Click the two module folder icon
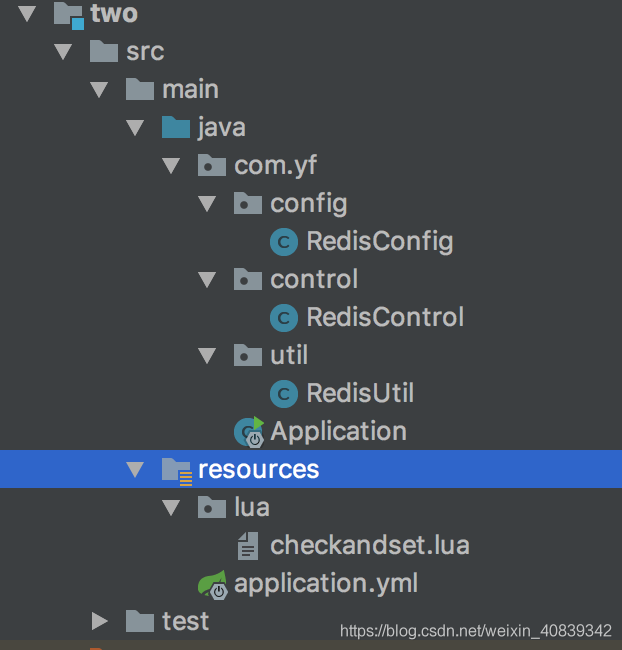 click(x=68, y=14)
